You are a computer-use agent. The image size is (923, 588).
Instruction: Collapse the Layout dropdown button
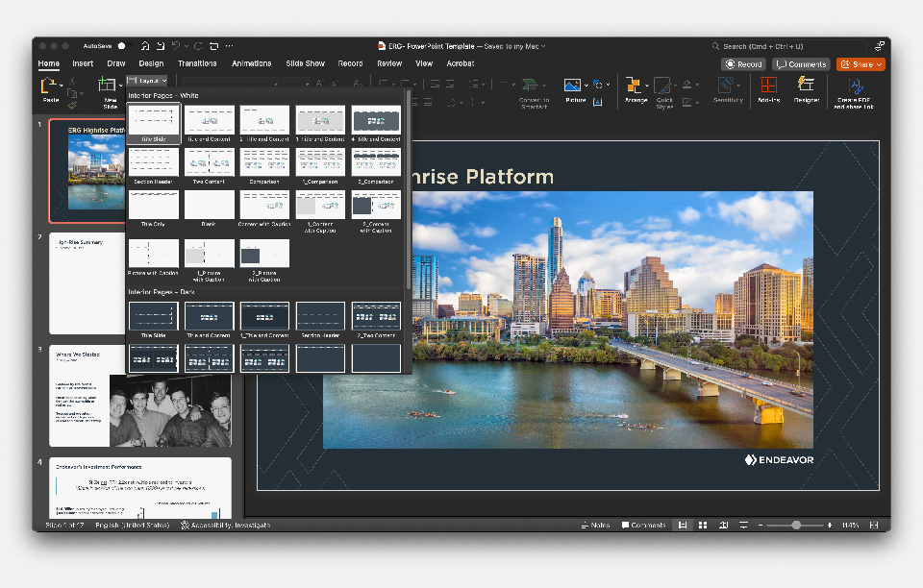click(147, 81)
